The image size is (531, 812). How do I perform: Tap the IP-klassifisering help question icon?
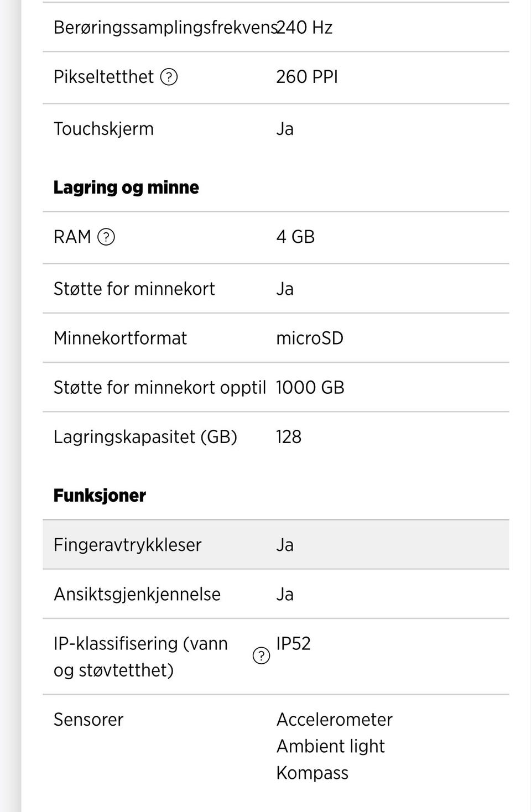pyautogui.click(x=261, y=656)
